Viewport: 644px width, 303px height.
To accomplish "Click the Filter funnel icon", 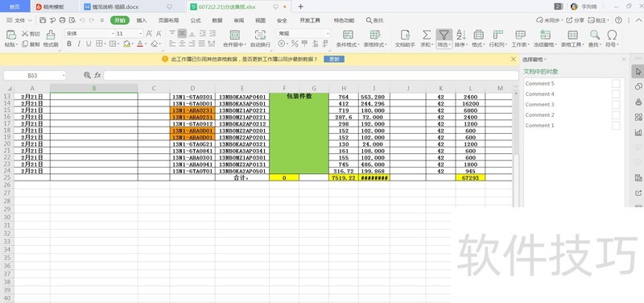I will 444,35.
